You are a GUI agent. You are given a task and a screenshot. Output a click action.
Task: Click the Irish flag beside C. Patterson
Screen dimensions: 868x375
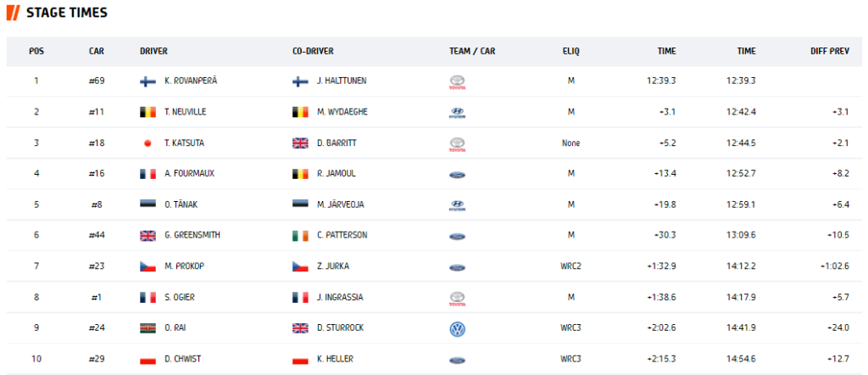pos(300,236)
